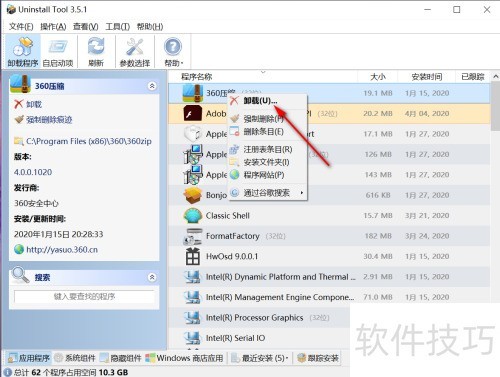Select the Bonjour box icon row
The height and width of the screenshot is (377, 500).
click(329, 195)
